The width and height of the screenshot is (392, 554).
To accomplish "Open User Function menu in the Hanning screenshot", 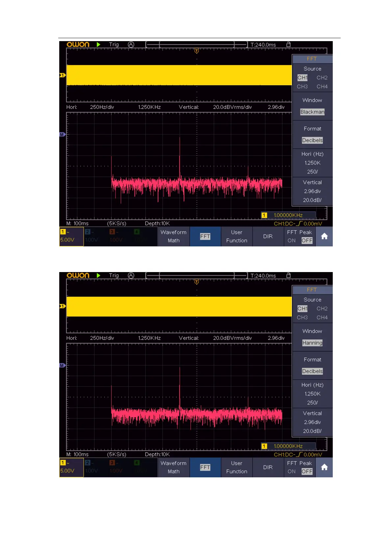I will pos(237,467).
